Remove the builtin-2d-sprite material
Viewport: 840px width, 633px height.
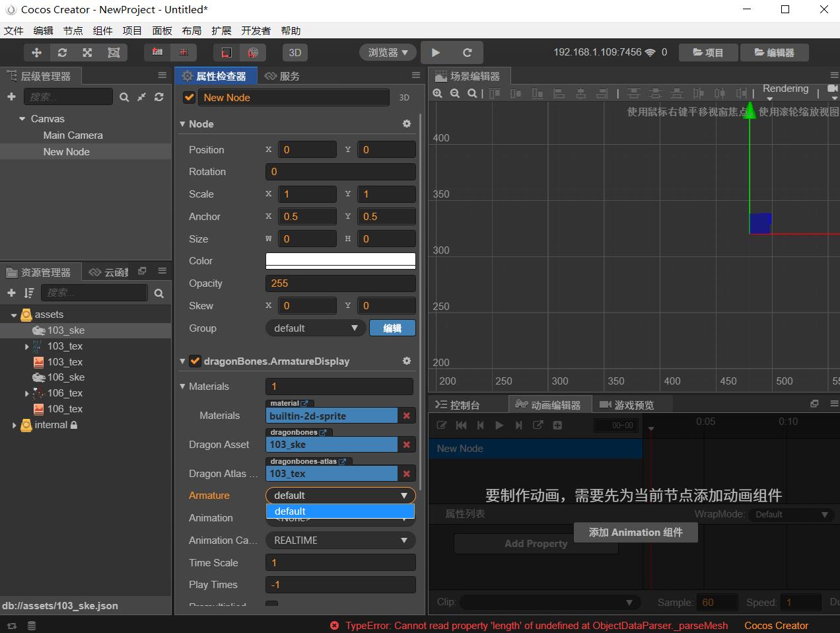tap(407, 416)
